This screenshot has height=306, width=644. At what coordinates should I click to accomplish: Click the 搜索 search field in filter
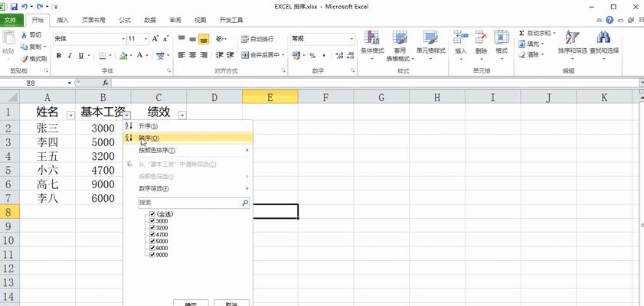[189, 203]
